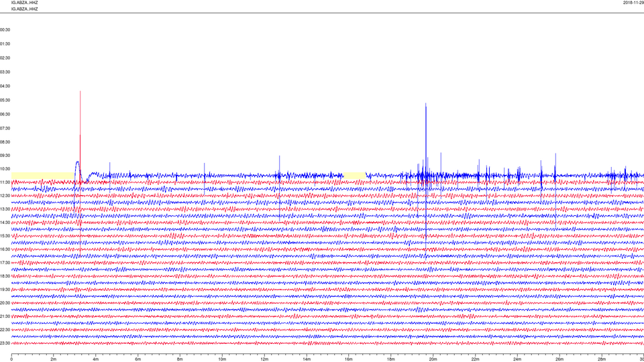
Task: Select the 10m axis tick label
Action: click(x=222, y=359)
